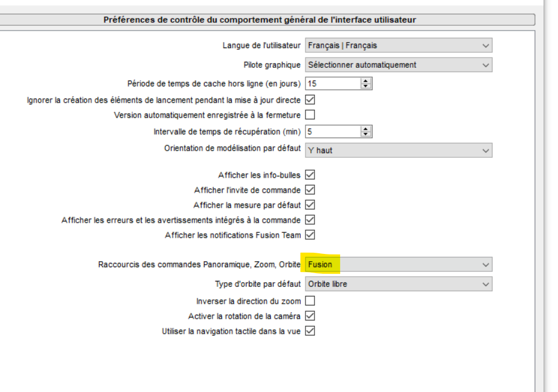Uncheck Afficher la mesure par défaut
The width and height of the screenshot is (558, 392).
pyautogui.click(x=310, y=205)
